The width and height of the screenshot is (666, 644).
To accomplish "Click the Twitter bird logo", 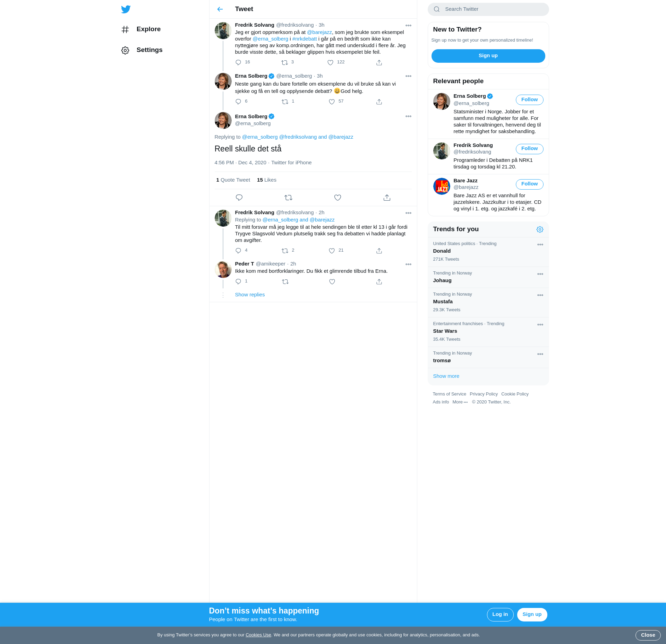I will (126, 9).
